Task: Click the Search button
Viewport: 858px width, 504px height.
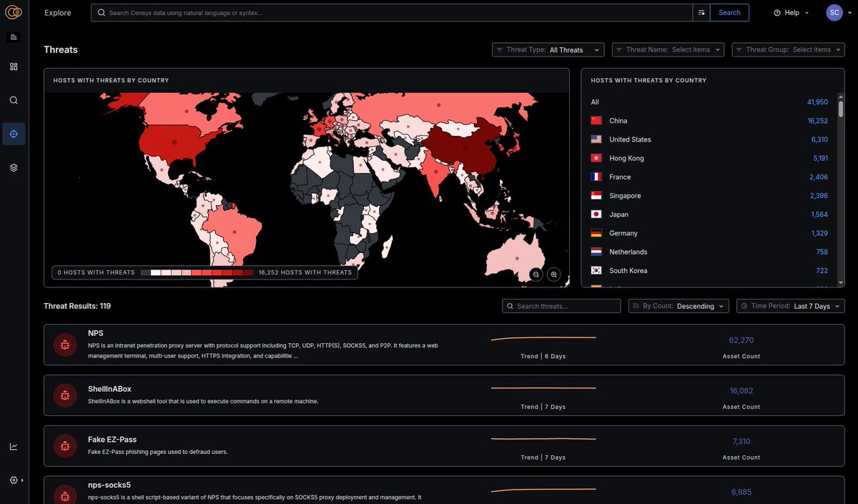Action: tap(729, 12)
